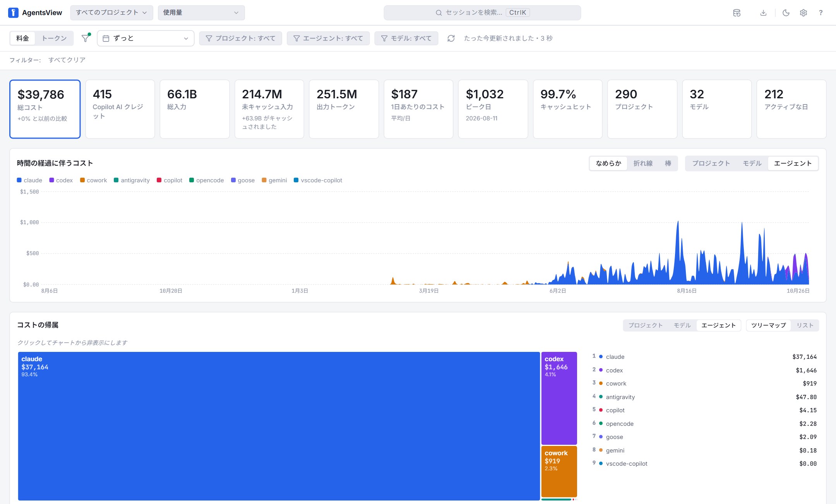Viewport: 836px width, 504px height.
Task: Group cost-over-time chart by モデル
Action: (752, 163)
